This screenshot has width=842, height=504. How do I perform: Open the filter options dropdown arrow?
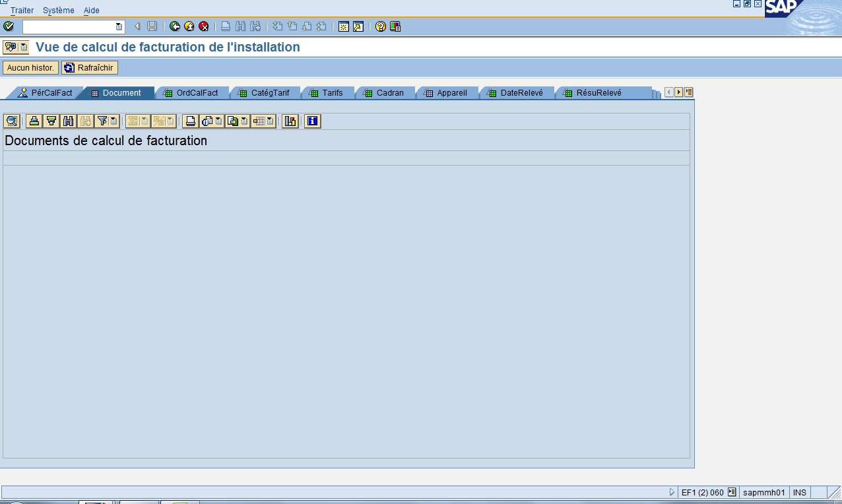tap(113, 121)
